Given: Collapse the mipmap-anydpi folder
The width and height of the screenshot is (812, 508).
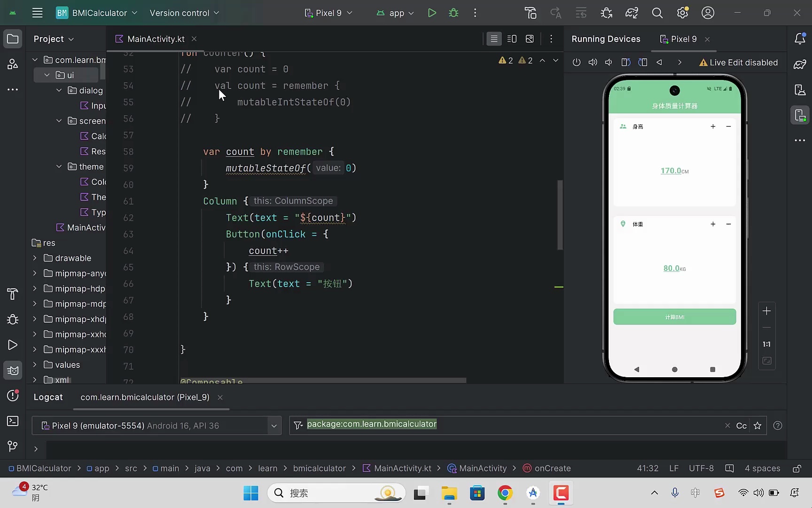Looking at the screenshot, I should (x=34, y=273).
